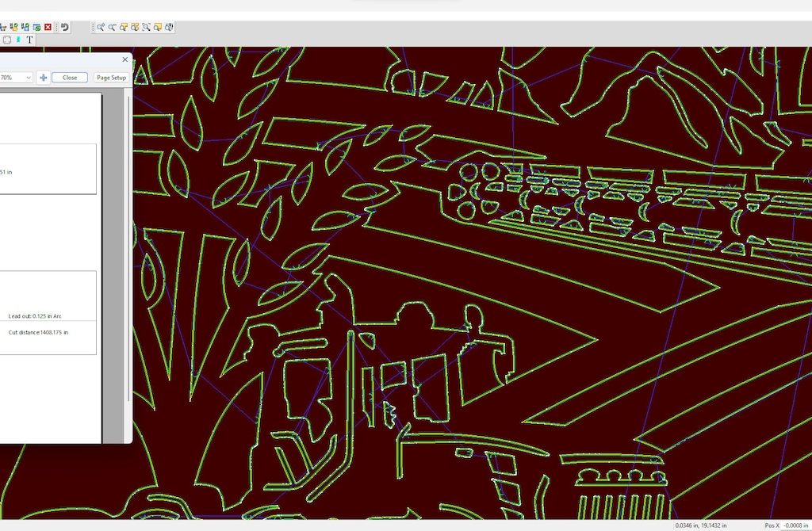Viewport: 812px width, 531px height.
Task: Click the undo arrow icon
Action: pyautogui.click(x=65, y=27)
